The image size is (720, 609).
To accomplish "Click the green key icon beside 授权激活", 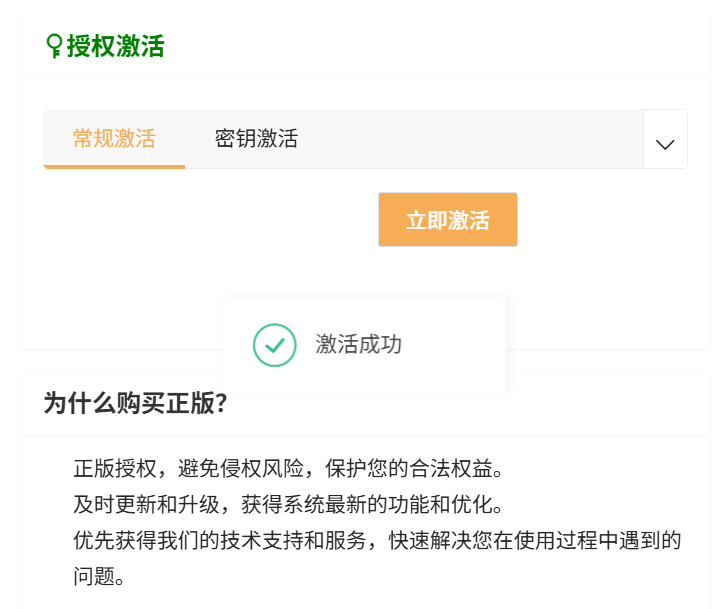I will 54,45.
